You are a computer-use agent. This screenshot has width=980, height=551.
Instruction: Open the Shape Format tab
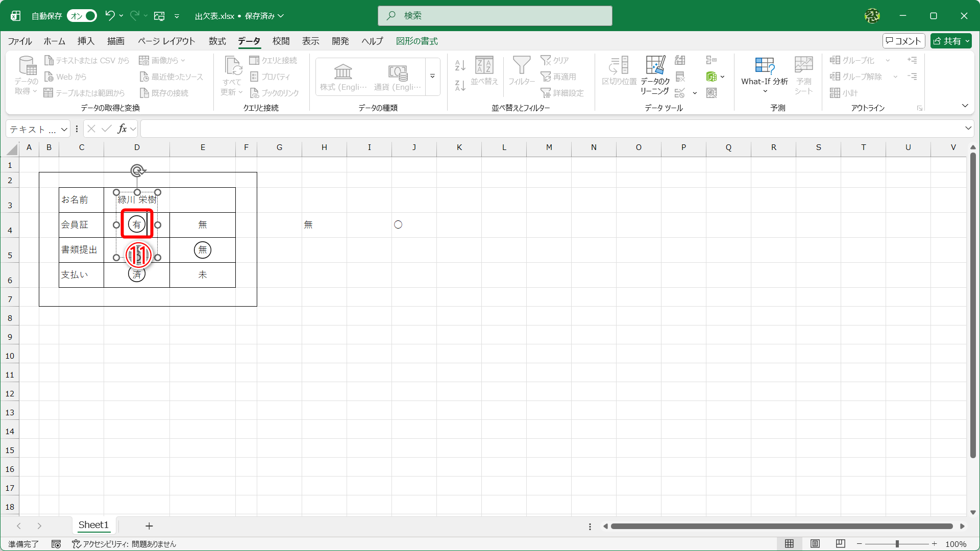pyautogui.click(x=416, y=41)
